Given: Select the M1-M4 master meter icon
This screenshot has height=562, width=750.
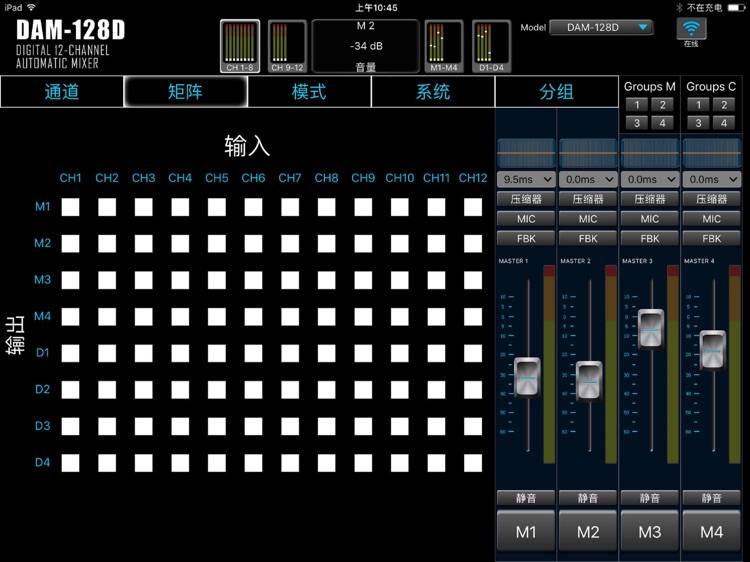Looking at the screenshot, I should [x=443, y=46].
